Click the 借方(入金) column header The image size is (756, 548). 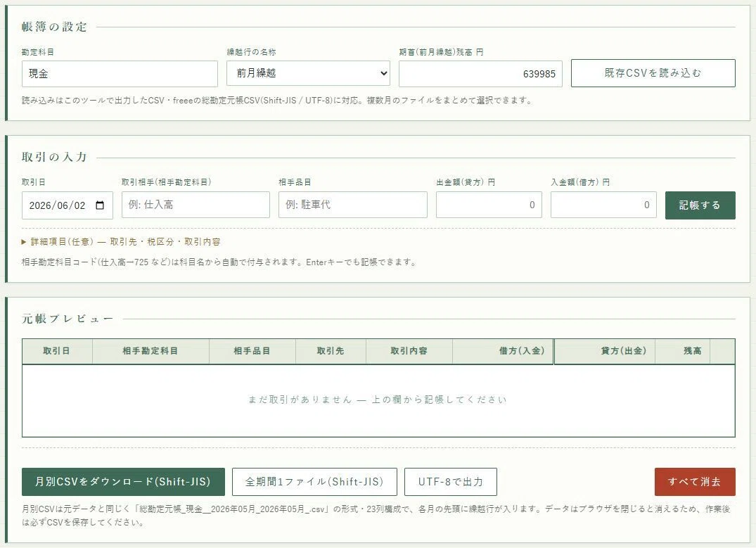(503, 351)
